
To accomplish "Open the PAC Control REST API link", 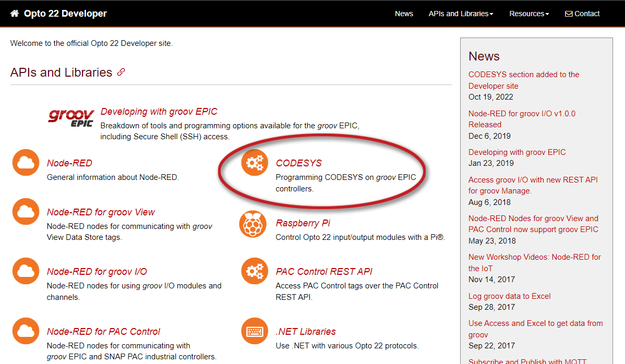I will 324,272.
